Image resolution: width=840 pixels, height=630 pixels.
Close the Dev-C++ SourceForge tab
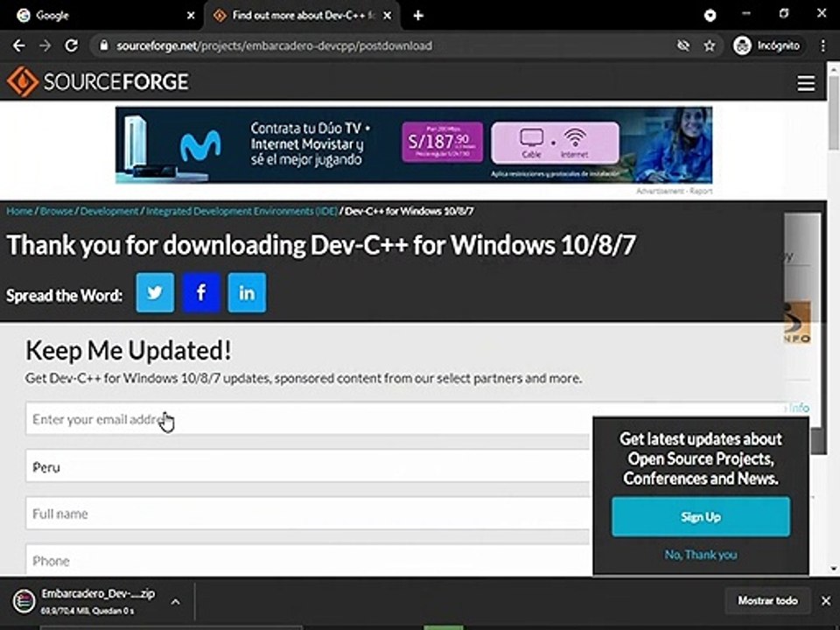[388, 16]
